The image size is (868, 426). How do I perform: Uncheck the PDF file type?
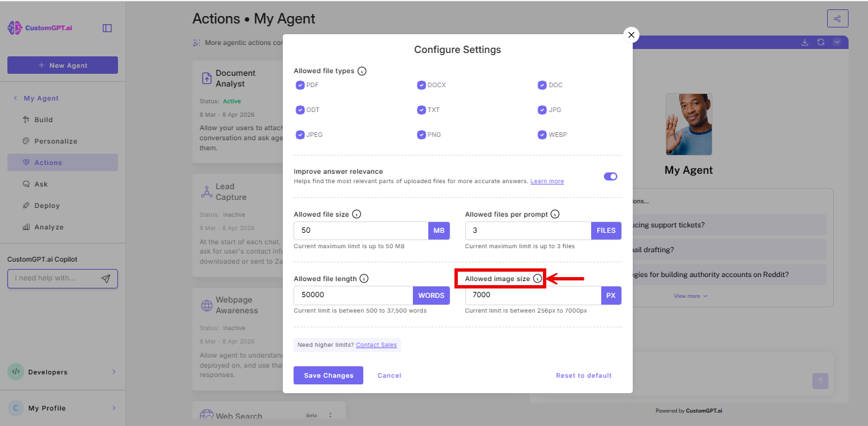pos(300,85)
